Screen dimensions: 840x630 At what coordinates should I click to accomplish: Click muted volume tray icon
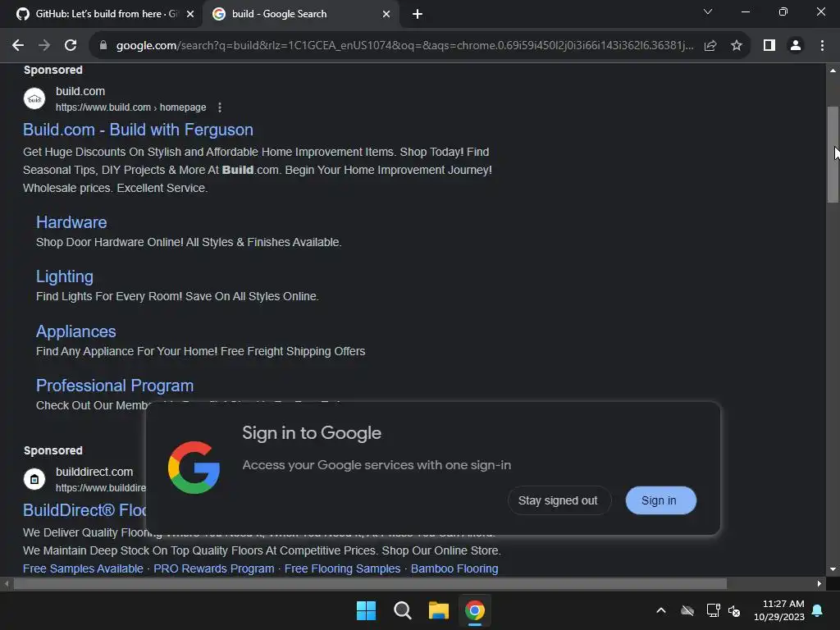(x=734, y=610)
